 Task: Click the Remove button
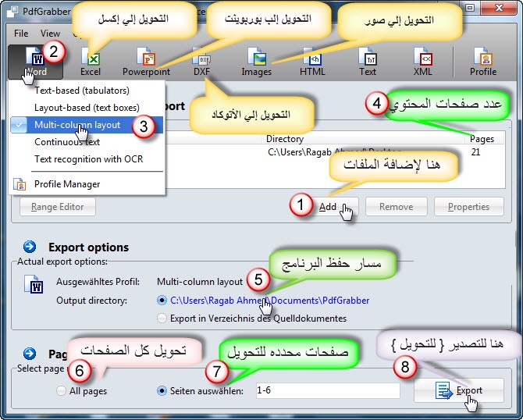coord(397,207)
